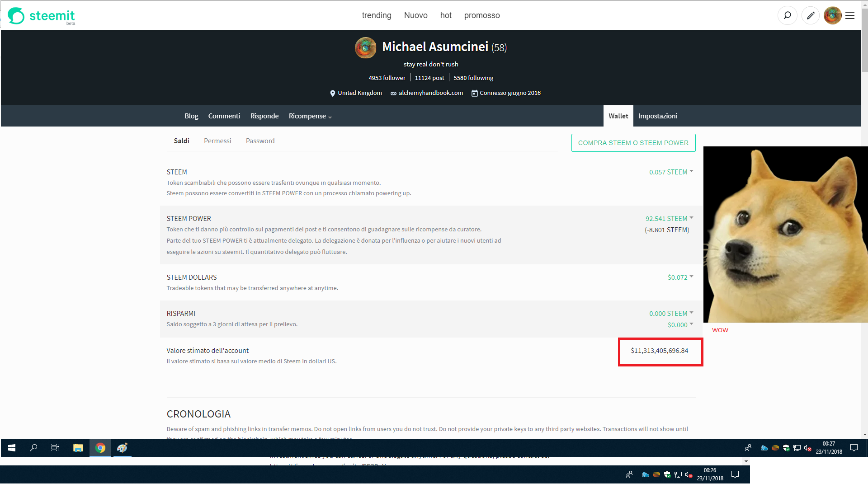Switch to the Permessi tab
Screen dimensions: 868x488
click(217, 141)
